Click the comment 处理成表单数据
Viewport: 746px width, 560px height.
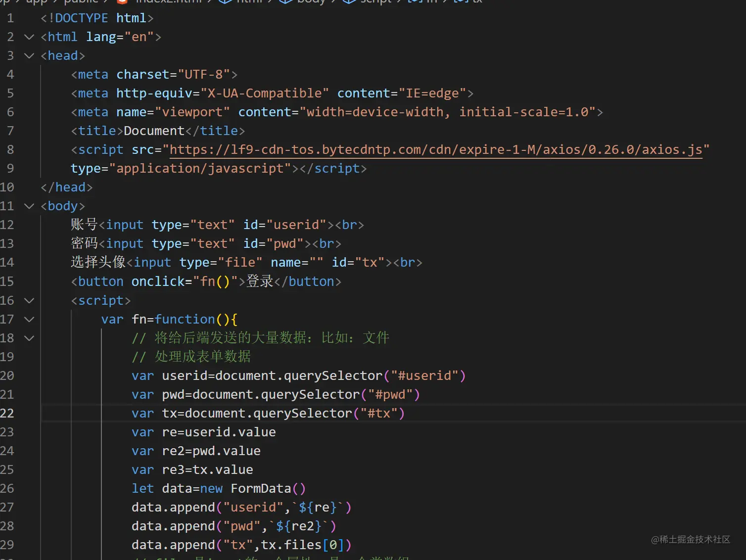click(191, 357)
